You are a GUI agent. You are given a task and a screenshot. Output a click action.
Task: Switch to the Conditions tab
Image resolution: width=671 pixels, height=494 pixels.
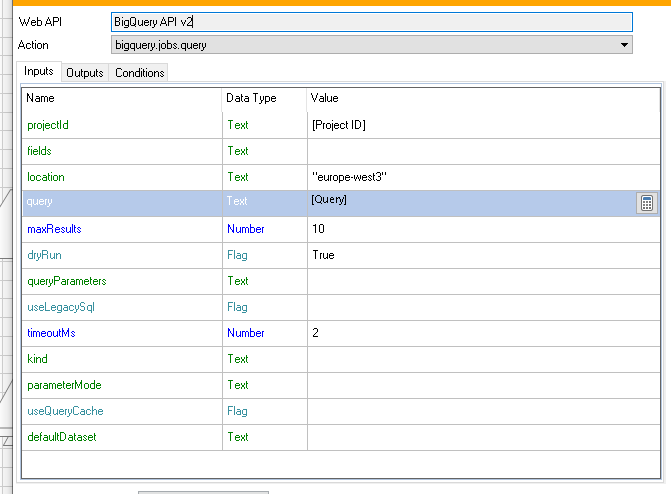pyautogui.click(x=139, y=73)
